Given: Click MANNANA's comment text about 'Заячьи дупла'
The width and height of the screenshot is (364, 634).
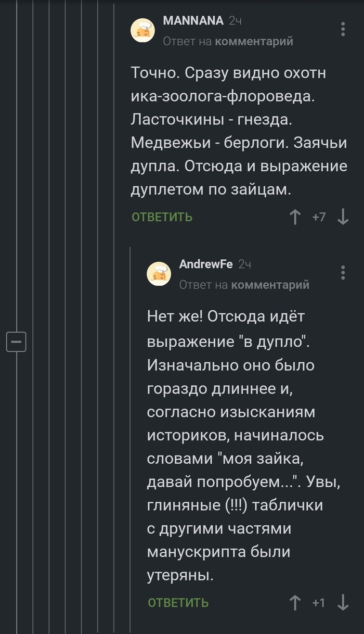Looking at the screenshot, I should pos(239,143).
